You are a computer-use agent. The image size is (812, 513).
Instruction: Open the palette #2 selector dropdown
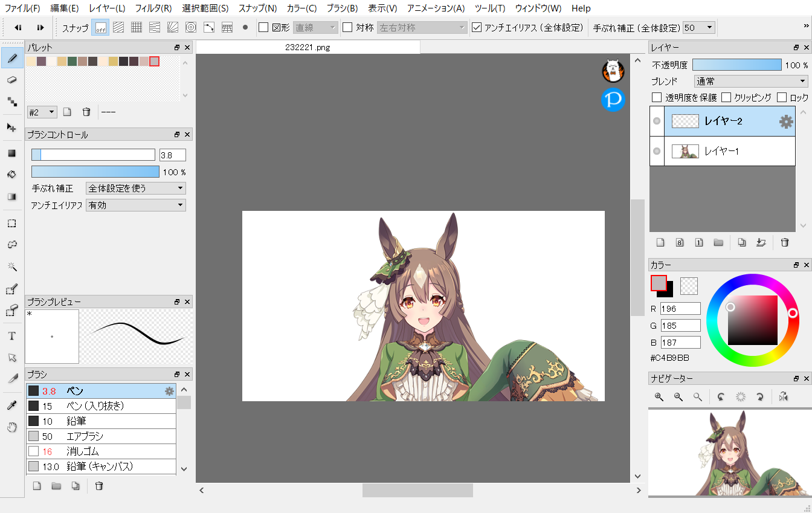pos(42,112)
